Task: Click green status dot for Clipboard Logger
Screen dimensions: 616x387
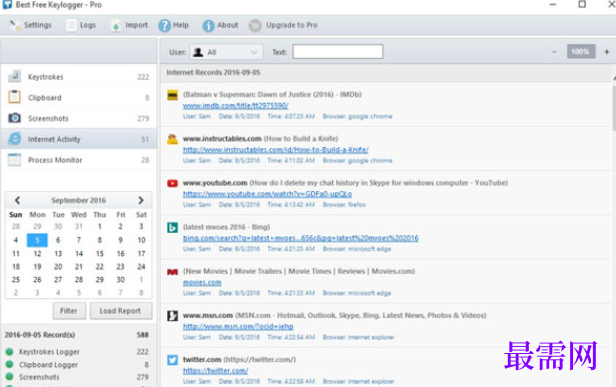Action: pyautogui.click(x=10, y=365)
